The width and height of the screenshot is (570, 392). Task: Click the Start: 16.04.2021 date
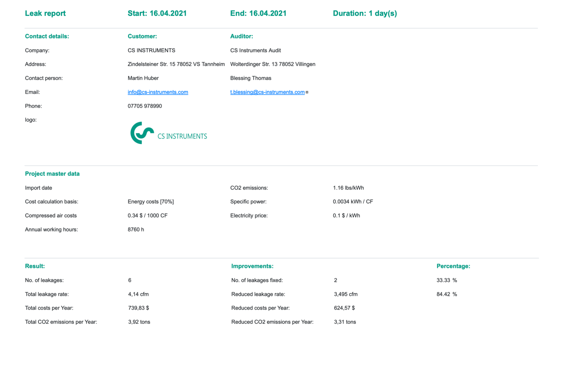click(157, 13)
